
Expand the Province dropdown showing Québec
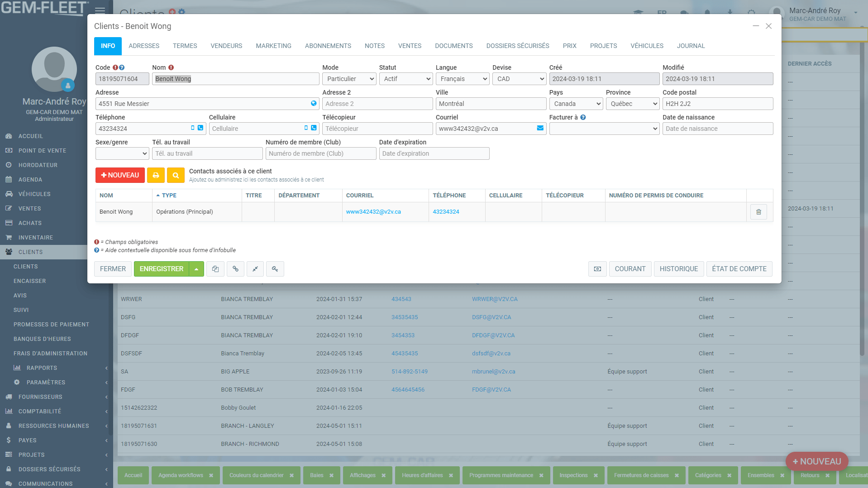pos(633,104)
